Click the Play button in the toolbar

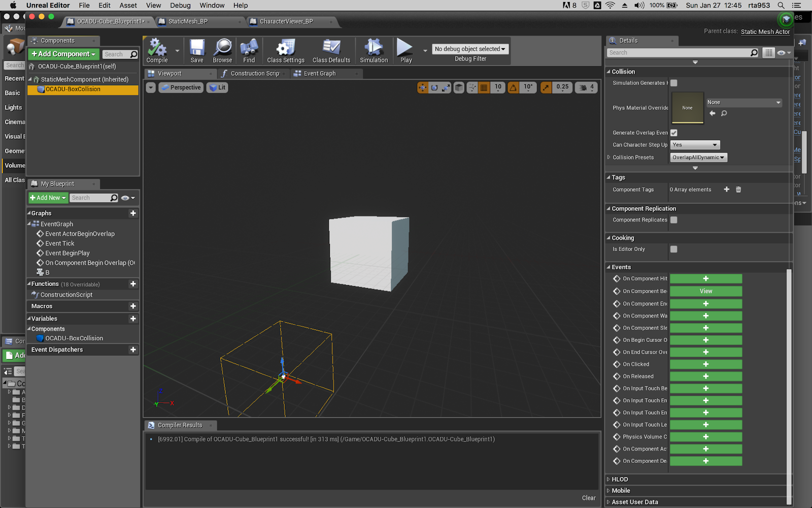tap(405, 51)
